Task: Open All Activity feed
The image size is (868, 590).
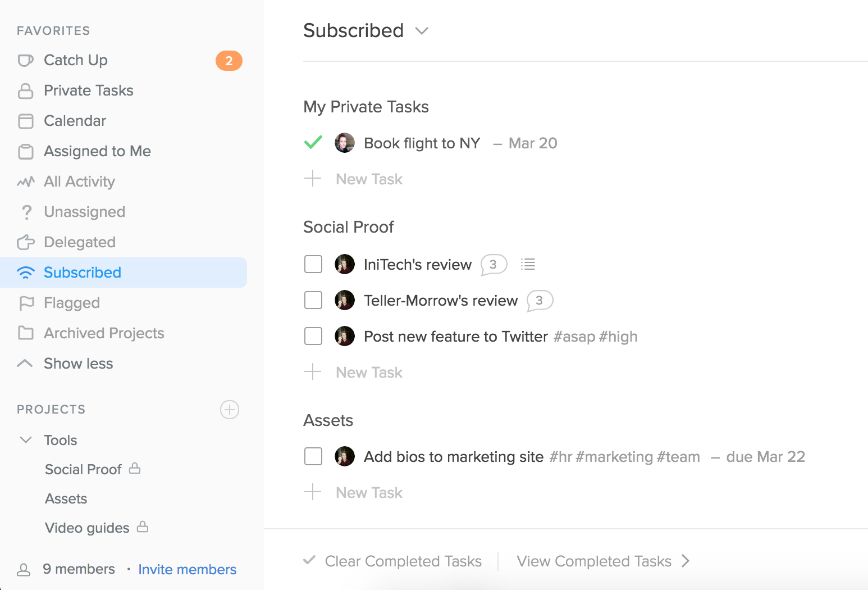Action: pos(80,181)
